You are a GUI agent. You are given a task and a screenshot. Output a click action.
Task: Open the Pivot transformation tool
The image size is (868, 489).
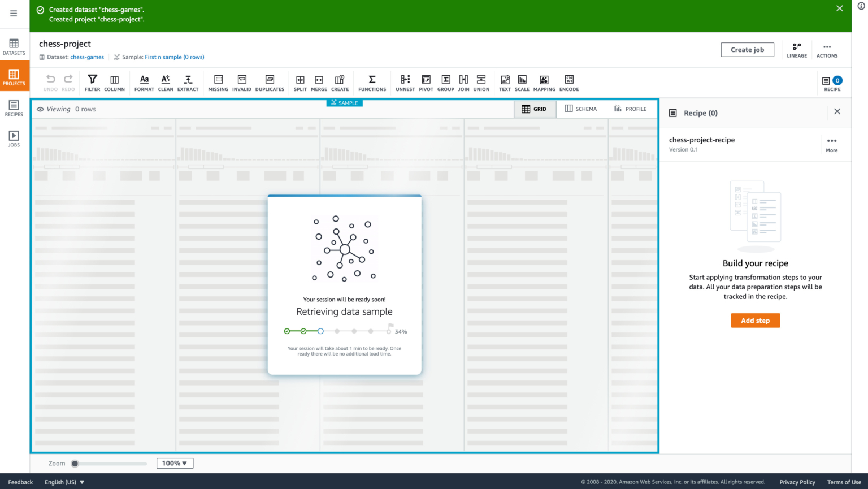[x=426, y=82]
